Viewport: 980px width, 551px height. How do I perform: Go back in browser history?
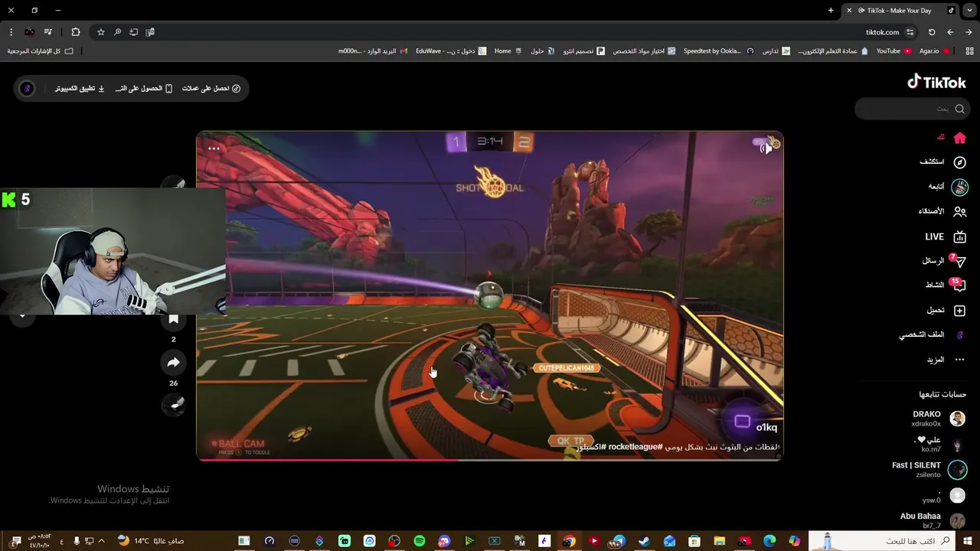click(x=969, y=32)
